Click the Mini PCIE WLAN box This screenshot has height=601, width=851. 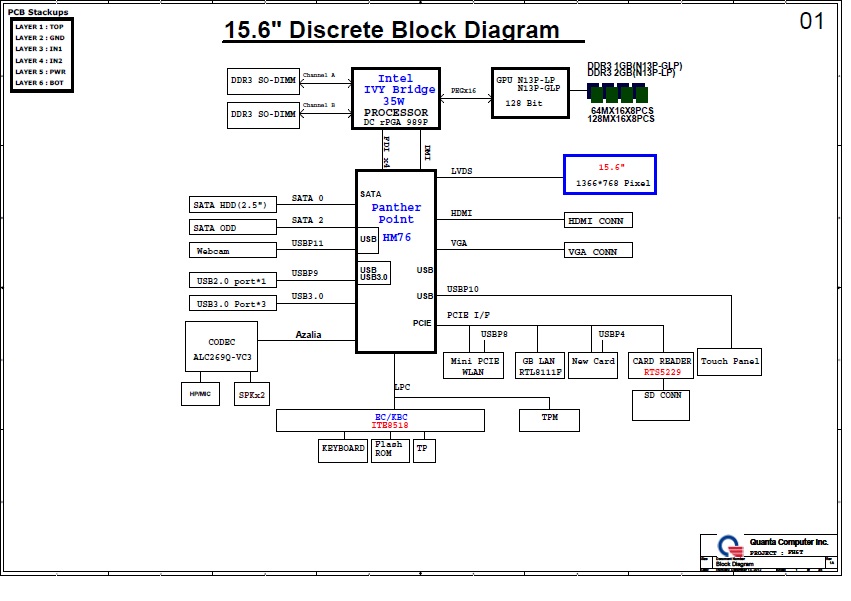click(x=473, y=365)
